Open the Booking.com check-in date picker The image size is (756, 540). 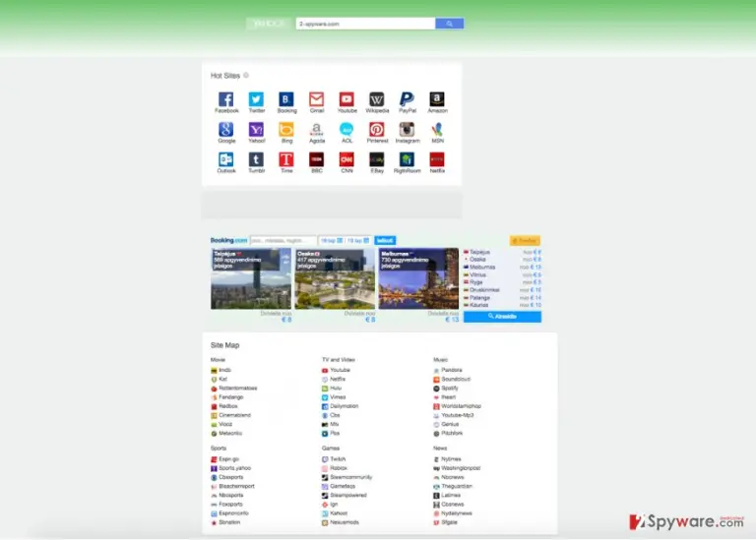[x=332, y=240]
